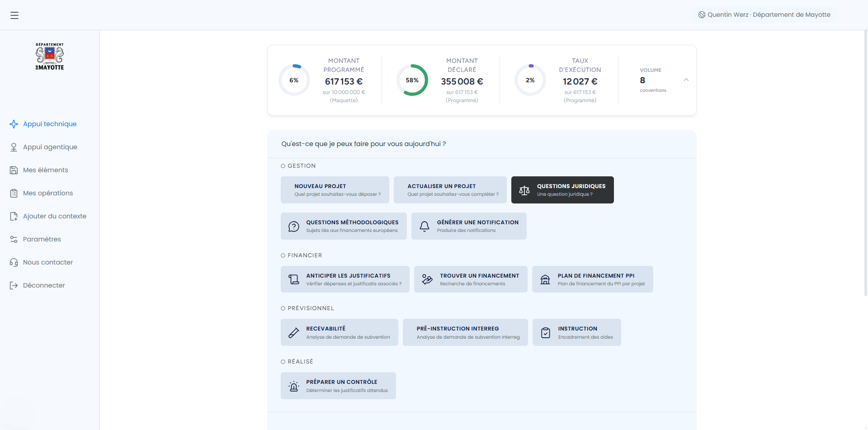
Task: Select the Pré-instruction Interreg button
Action: (465, 333)
